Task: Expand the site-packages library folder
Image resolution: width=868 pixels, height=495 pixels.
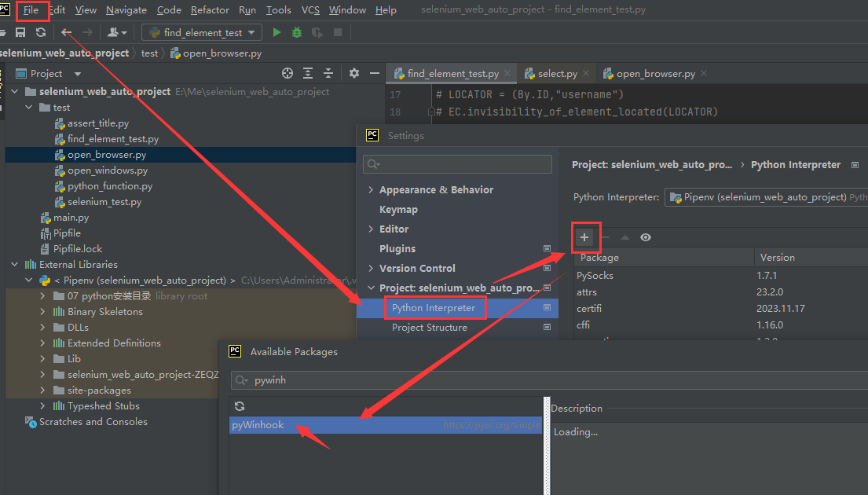Action: click(44, 390)
